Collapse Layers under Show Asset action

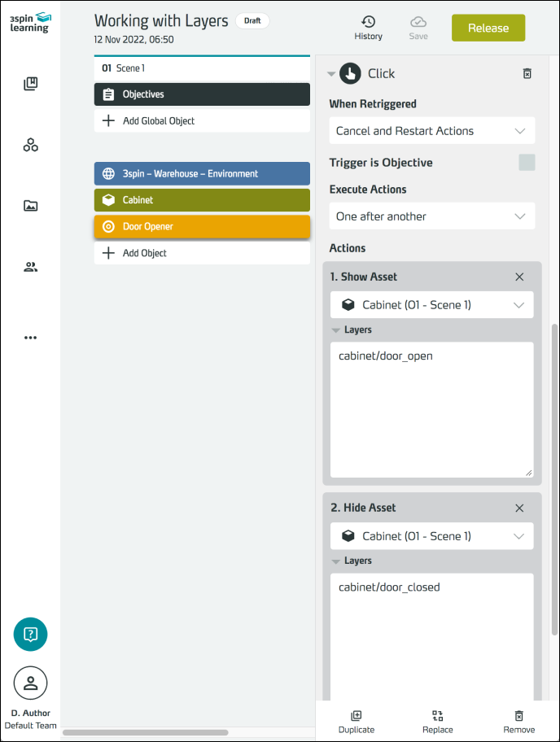(336, 330)
